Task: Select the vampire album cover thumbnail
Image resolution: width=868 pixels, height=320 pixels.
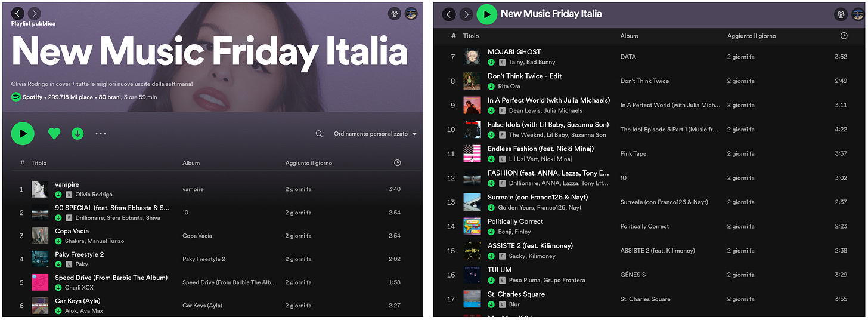Action: [x=40, y=189]
